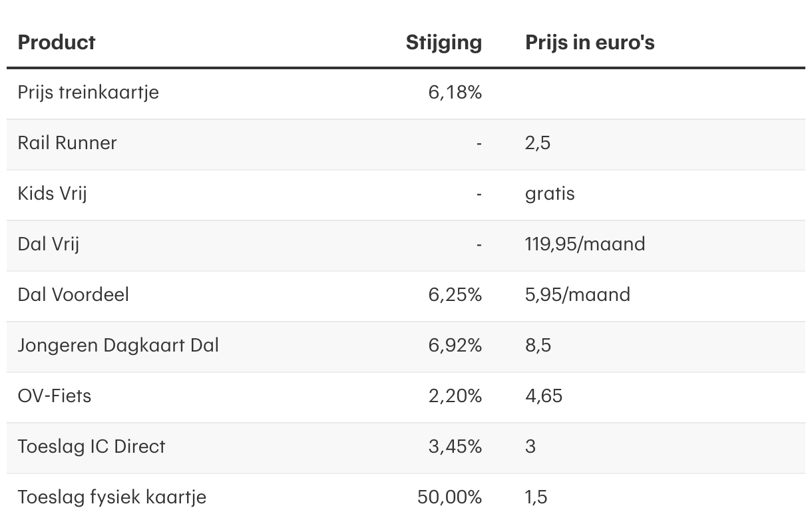This screenshot has height=530, width=812.
Task: Click the 6,25% increase for Dal Voordeel
Action: (455, 294)
